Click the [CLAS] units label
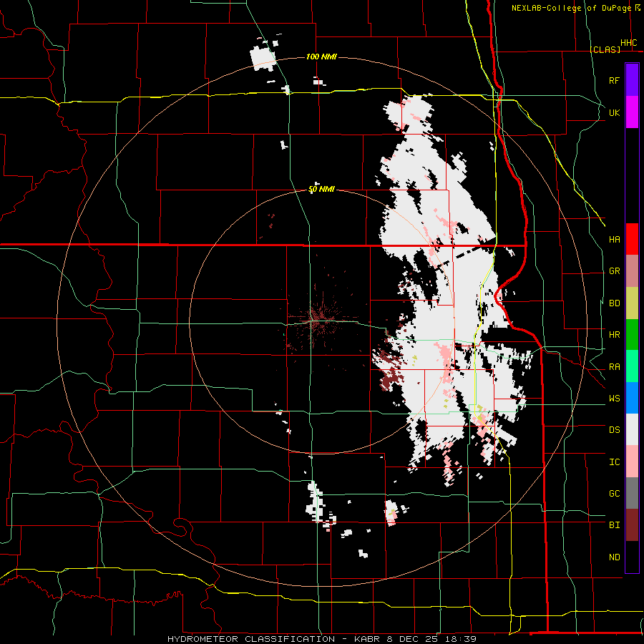The width and height of the screenshot is (644, 644). (605, 49)
